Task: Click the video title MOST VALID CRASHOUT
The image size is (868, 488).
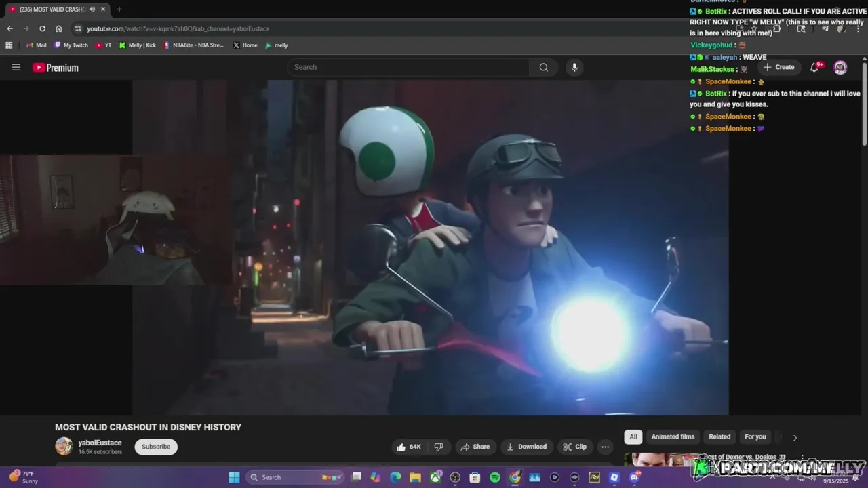Action: point(148,427)
